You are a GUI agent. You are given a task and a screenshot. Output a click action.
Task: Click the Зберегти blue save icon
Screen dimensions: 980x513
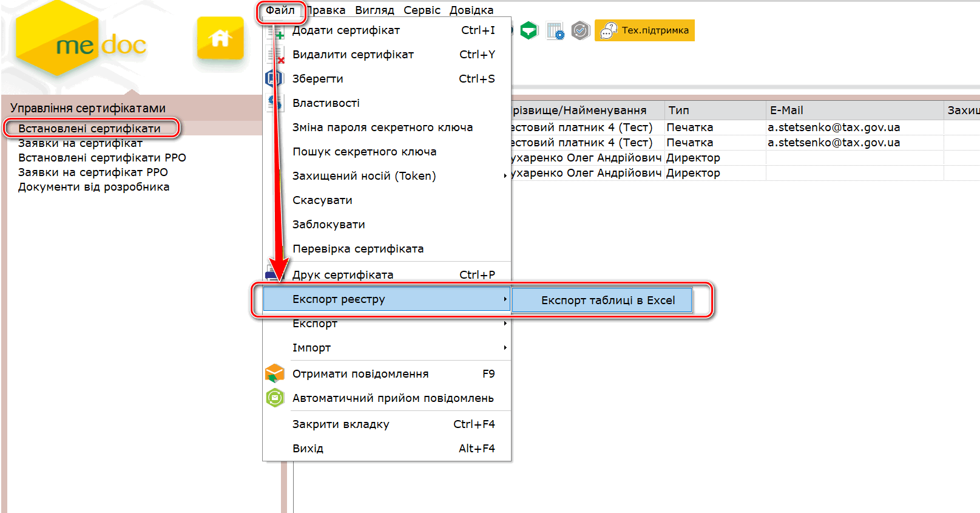(x=274, y=78)
